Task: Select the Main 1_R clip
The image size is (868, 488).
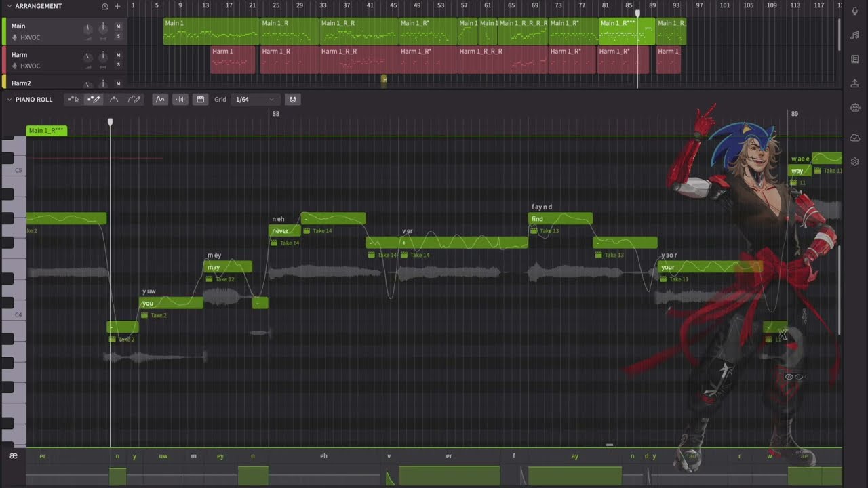Action: 289,31
